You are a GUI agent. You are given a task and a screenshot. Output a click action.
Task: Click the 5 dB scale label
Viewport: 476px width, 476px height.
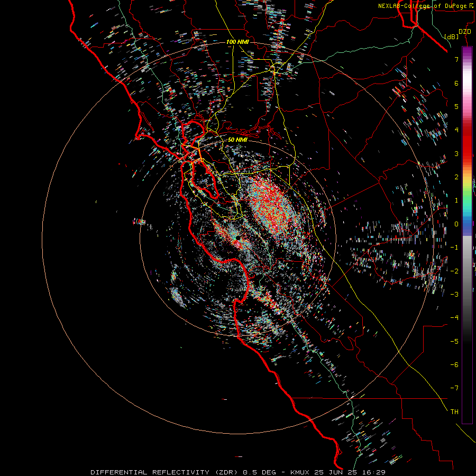click(x=456, y=106)
